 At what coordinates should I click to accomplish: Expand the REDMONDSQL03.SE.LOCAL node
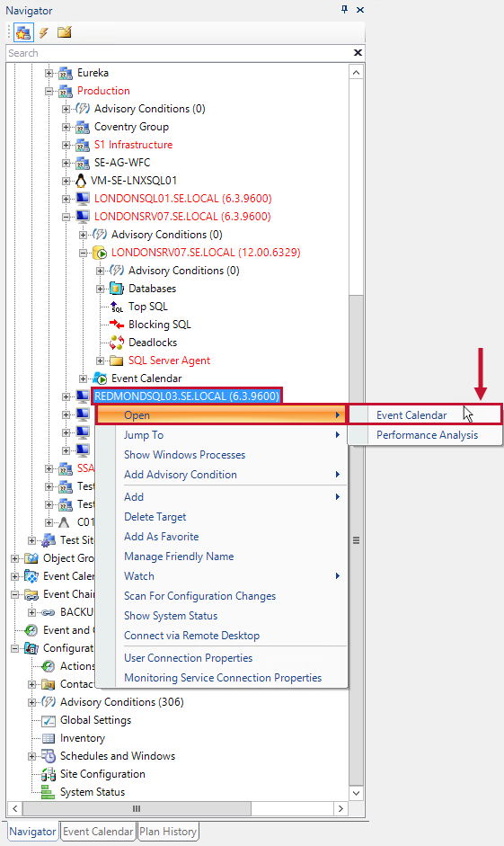pos(66,396)
